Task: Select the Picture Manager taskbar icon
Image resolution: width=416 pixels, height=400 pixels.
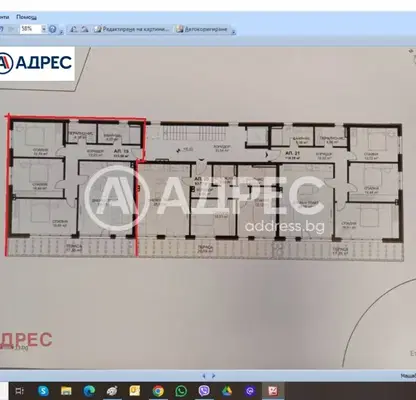Action: [x=273, y=391]
